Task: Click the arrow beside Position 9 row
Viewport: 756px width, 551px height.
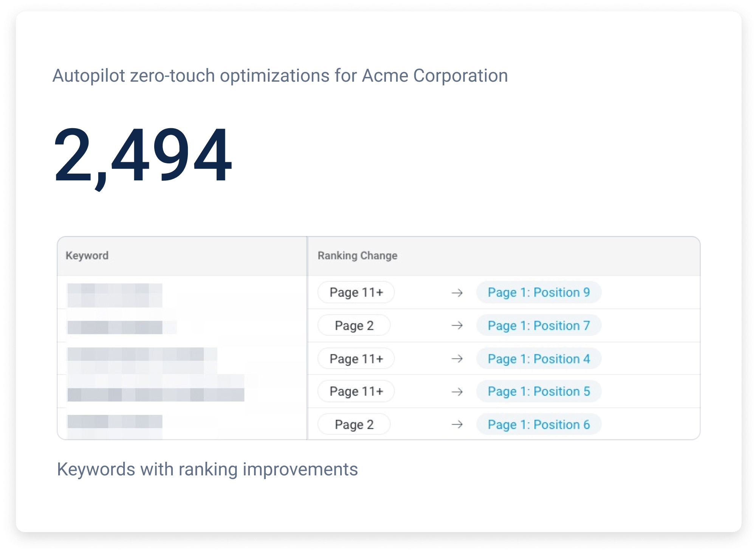Action: click(457, 293)
